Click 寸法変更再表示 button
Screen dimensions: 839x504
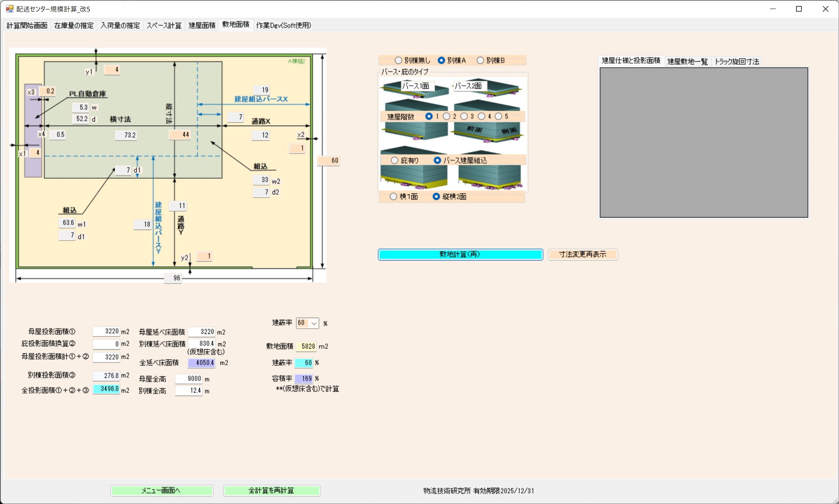(x=582, y=254)
